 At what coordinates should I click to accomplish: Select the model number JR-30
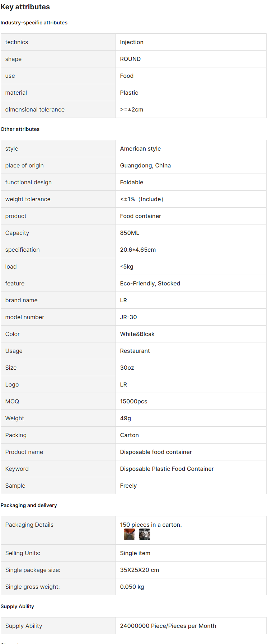[x=128, y=317]
